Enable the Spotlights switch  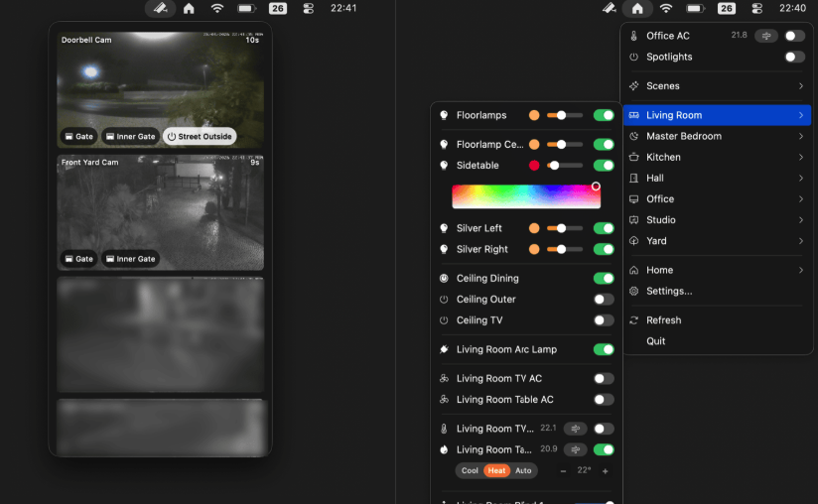(794, 58)
